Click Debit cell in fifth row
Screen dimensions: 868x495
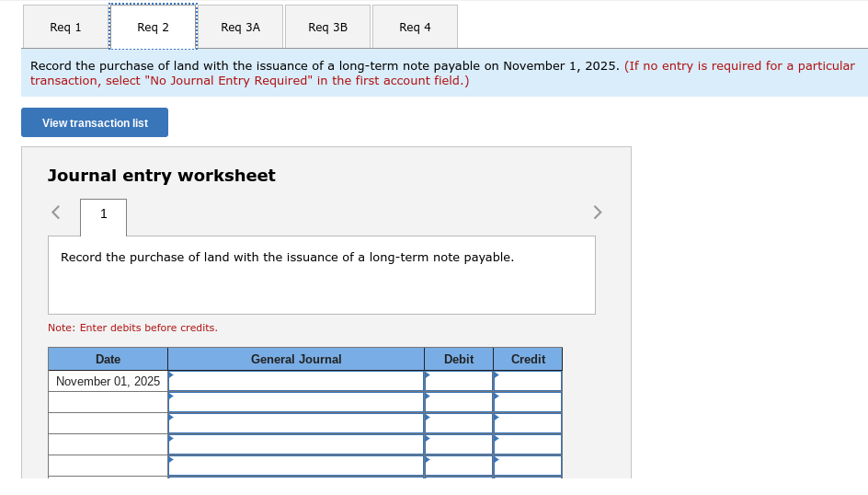(x=458, y=466)
